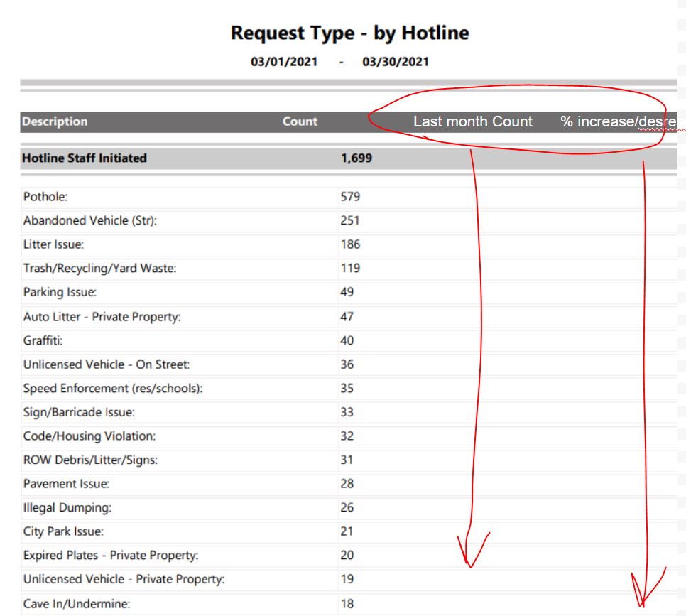Click the count value 32
Image resolution: width=686 pixels, height=616 pixels.
(x=347, y=436)
